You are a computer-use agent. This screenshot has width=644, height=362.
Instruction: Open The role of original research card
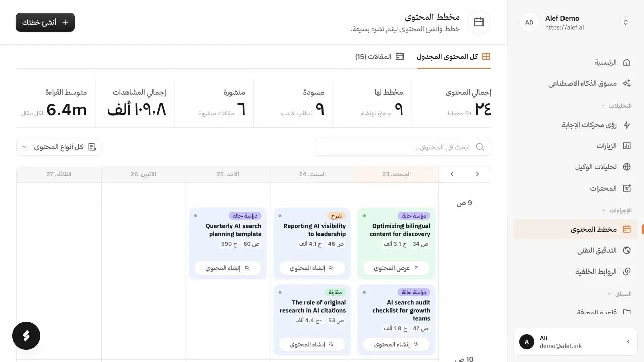(x=312, y=320)
